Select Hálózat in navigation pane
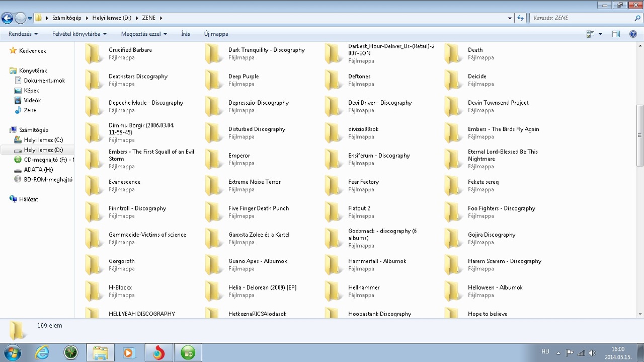644x362 pixels. click(29, 199)
